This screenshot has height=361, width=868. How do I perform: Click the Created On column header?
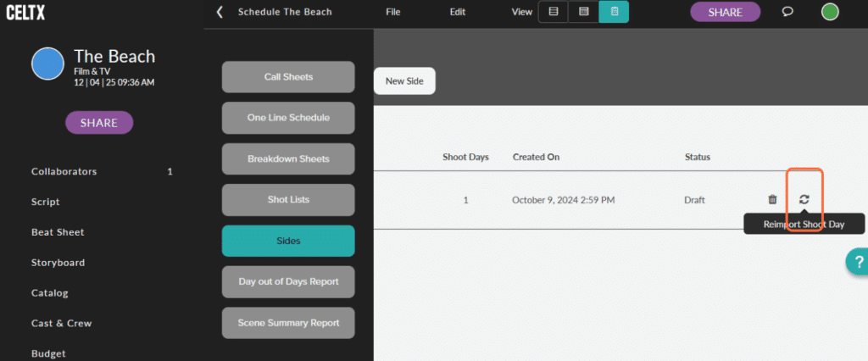tap(536, 158)
